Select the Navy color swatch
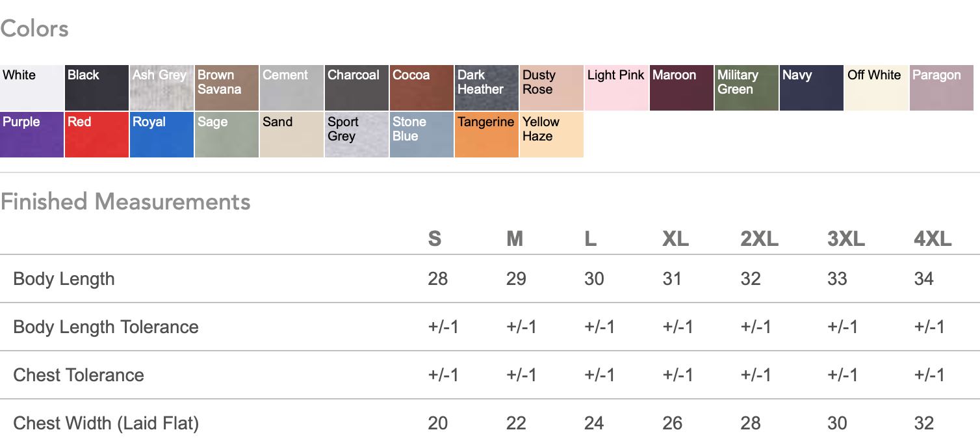This screenshot has width=980, height=445. 812,88
